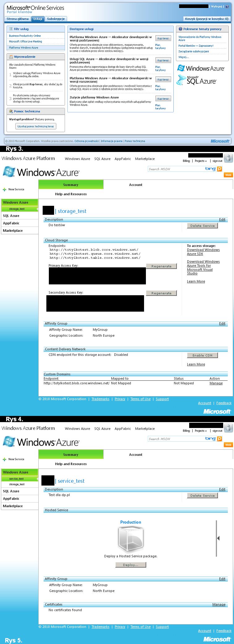This screenshot has width=234, height=644.
Task: Click Learn More under Enable CDN
Action: pyautogui.click(x=196, y=364)
